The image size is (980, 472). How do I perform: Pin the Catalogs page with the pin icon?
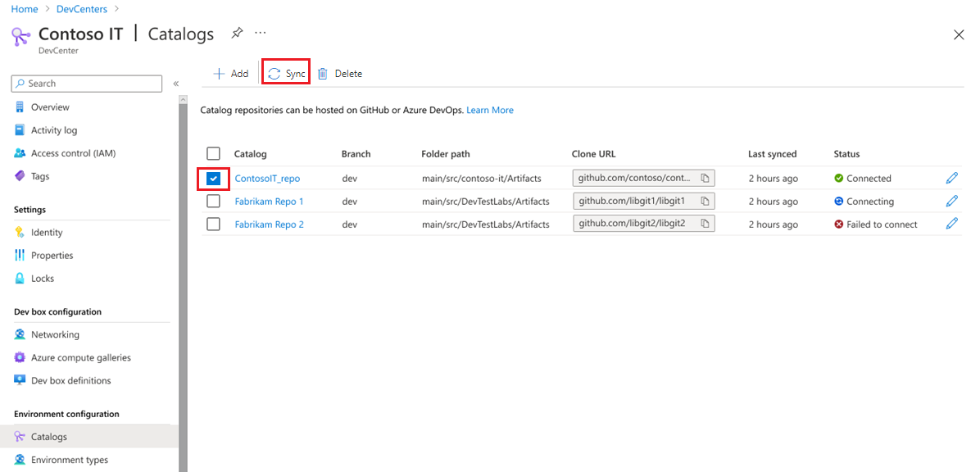pyautogui.click(x=237, y=33)
